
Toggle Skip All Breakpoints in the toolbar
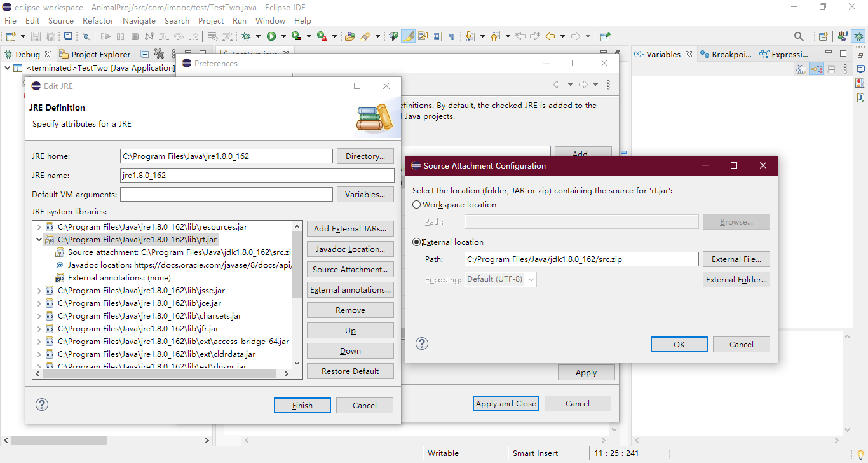click(x=86, y=36)
